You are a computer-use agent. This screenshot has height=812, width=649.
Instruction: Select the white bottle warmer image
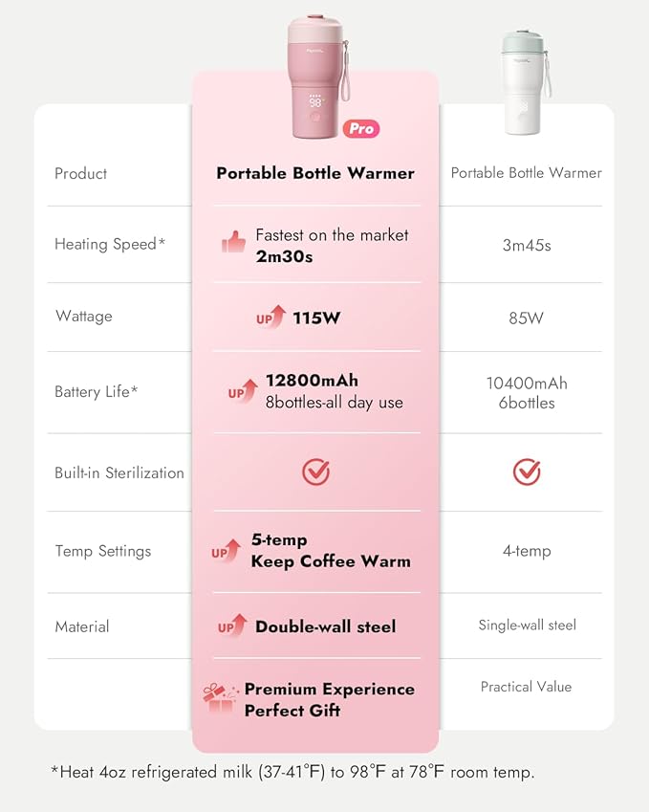click(522, 84)
